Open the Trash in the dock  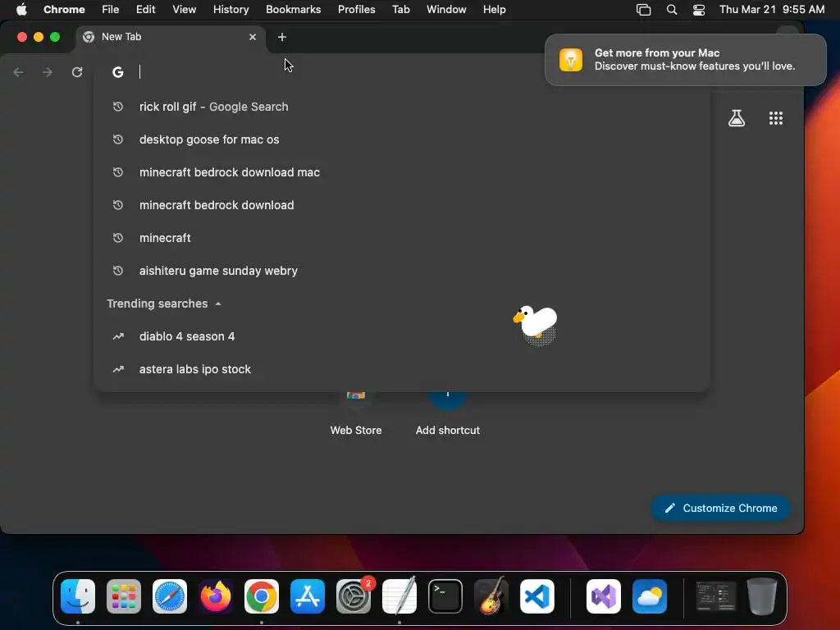click(762, 596)
